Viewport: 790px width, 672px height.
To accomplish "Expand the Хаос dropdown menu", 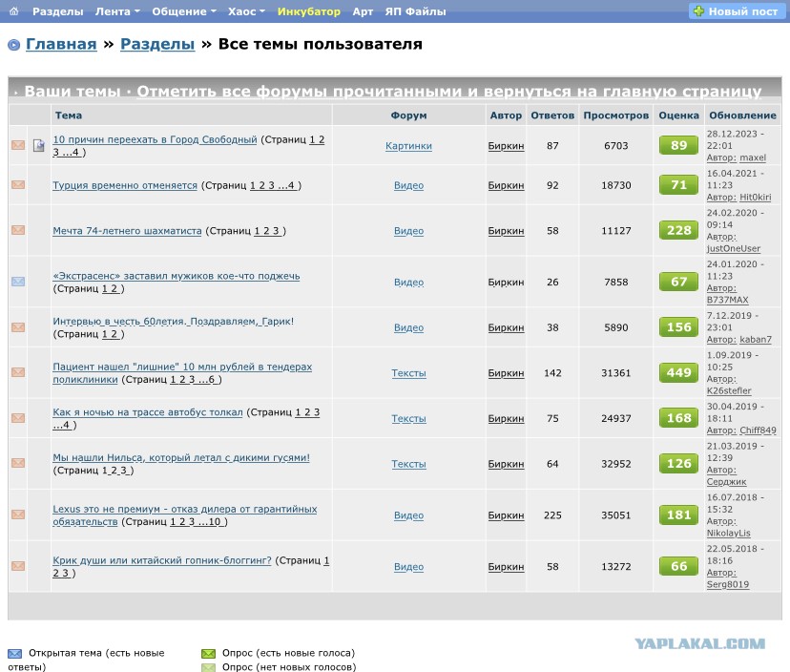I will pyautogui.click(x=246, y=11).
